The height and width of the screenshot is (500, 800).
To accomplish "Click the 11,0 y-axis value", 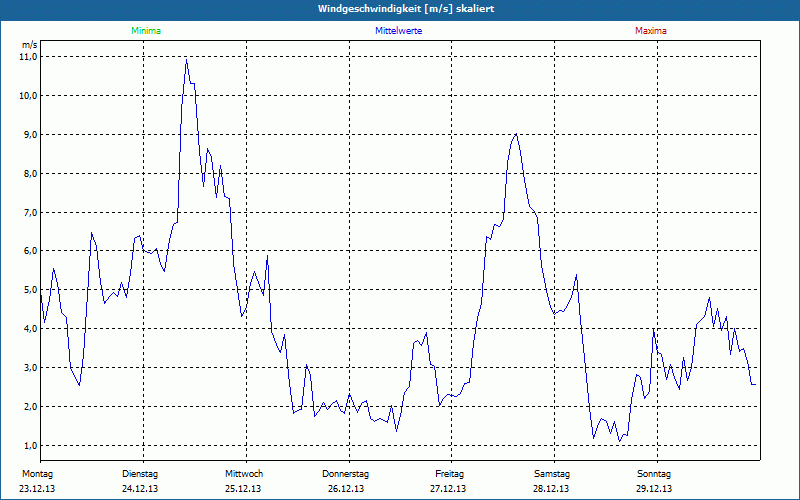I will pyautogui.click(x=29, y=57).
